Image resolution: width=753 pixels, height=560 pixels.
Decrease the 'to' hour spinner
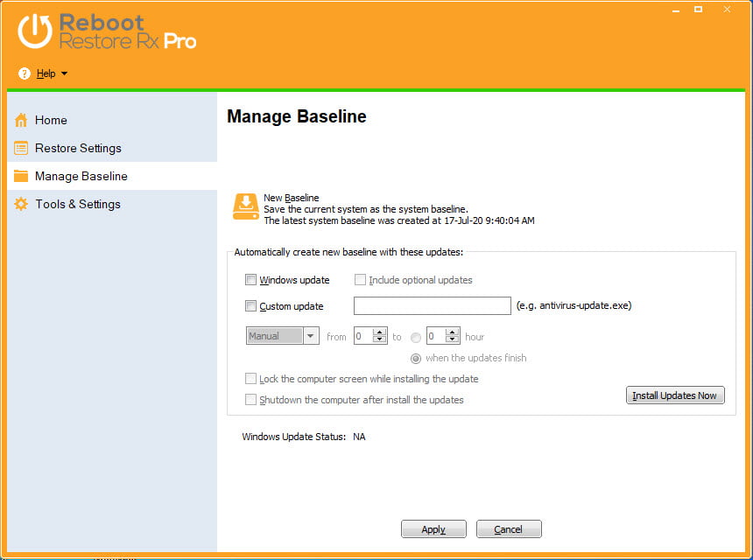coord(452,339)
